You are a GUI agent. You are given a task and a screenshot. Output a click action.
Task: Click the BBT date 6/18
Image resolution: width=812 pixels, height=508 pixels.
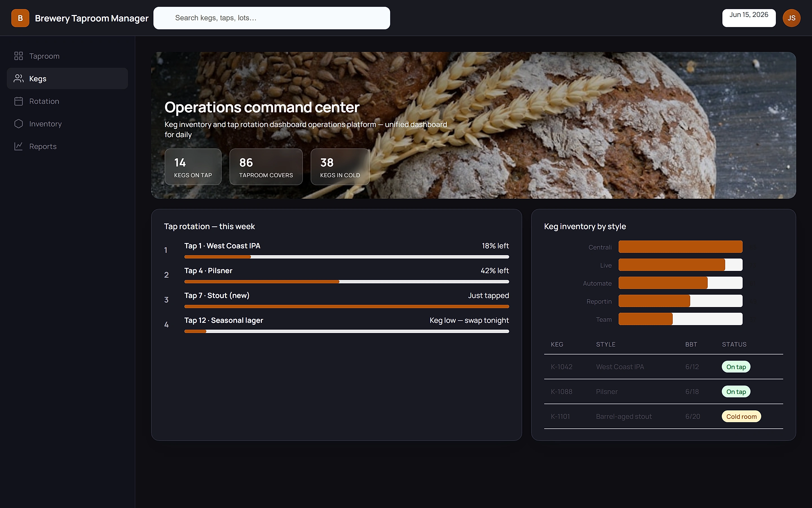point(692,391)
